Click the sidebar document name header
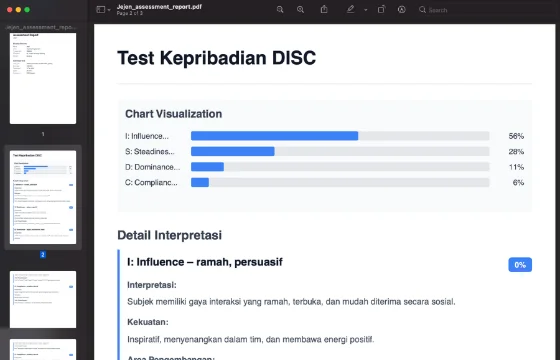 (x=41, y=27)
